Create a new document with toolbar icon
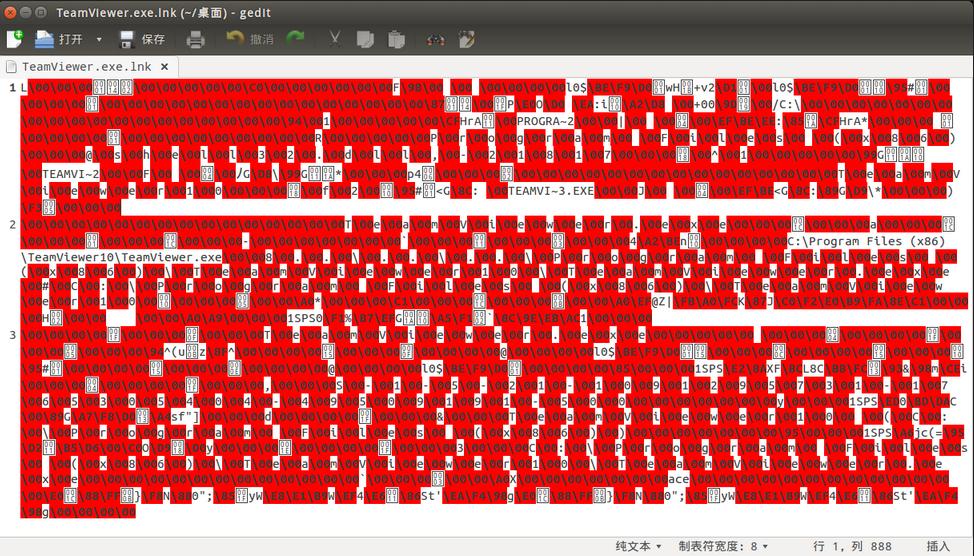974x556 pixels. point(14,39)
